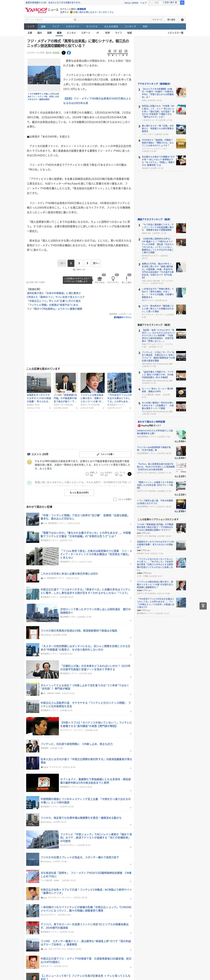Share article on X icon
Viewport: 210px width, 980px height.
(64, 53)
